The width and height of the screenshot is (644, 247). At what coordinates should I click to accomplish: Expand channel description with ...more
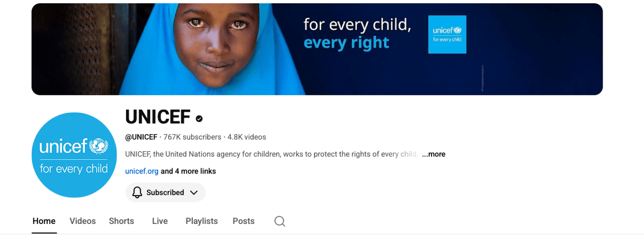coord(434,154)
